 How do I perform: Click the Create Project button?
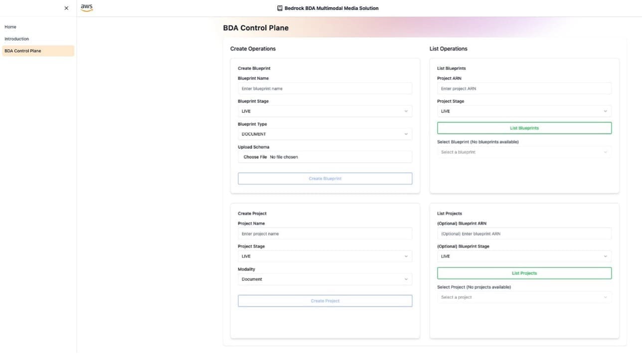(x=325, y=300)
